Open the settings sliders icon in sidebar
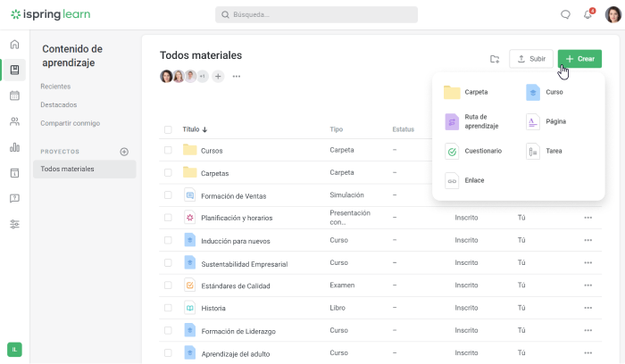Viewport: 625px width, 364px height. pos(14,224)
